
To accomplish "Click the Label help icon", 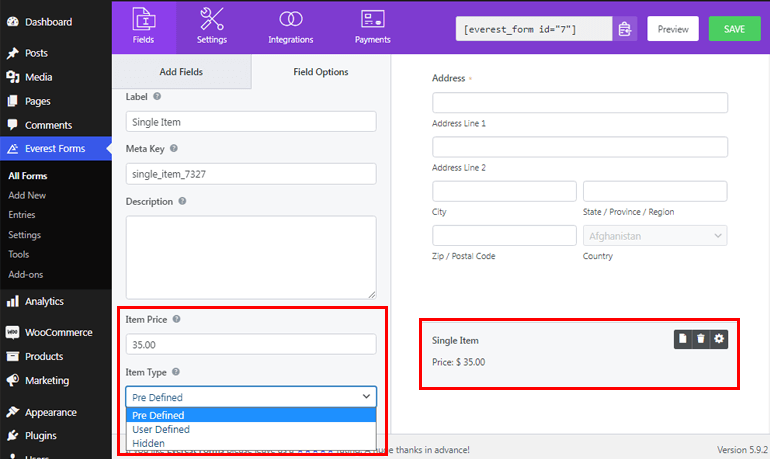I will (157, 96).
